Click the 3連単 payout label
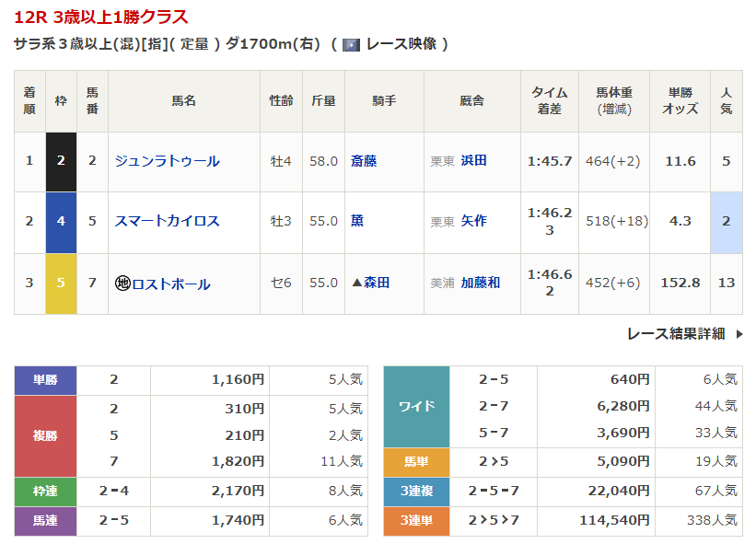 (x=416, y=520)
